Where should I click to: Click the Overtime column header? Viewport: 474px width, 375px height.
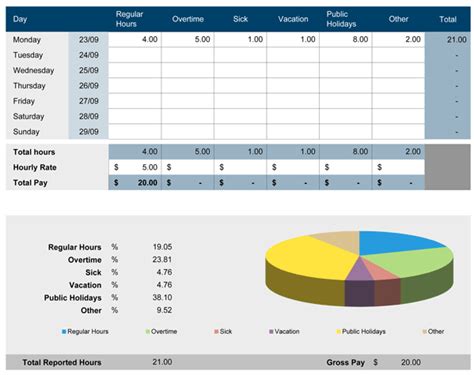point(188,19)
